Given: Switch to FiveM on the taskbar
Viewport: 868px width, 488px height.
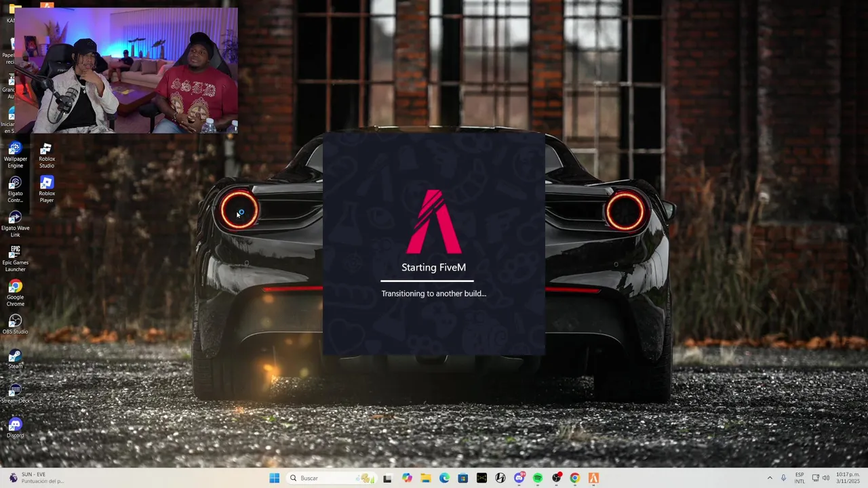Looking at the screenshot, I should [x=594, y=478].
